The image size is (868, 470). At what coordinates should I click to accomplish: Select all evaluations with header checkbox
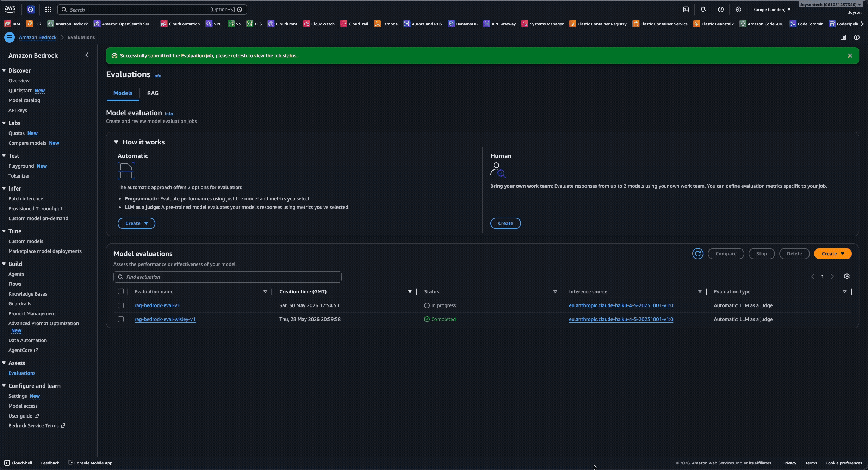click(121, 291)
